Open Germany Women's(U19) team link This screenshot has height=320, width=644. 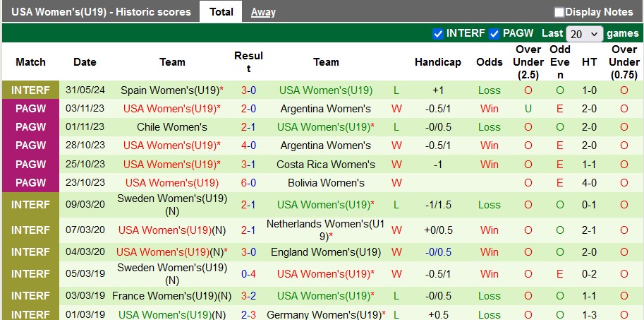pos(326,314)
